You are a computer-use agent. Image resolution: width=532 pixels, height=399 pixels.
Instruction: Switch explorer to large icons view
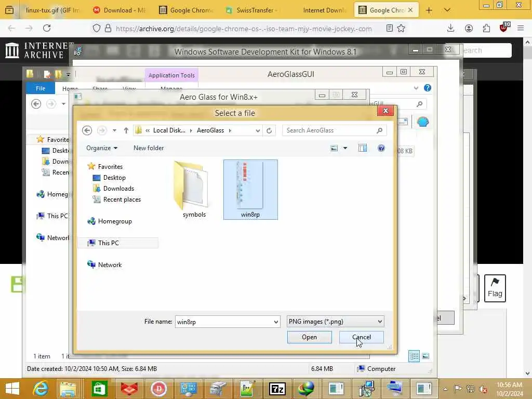[x=425, y=356]
